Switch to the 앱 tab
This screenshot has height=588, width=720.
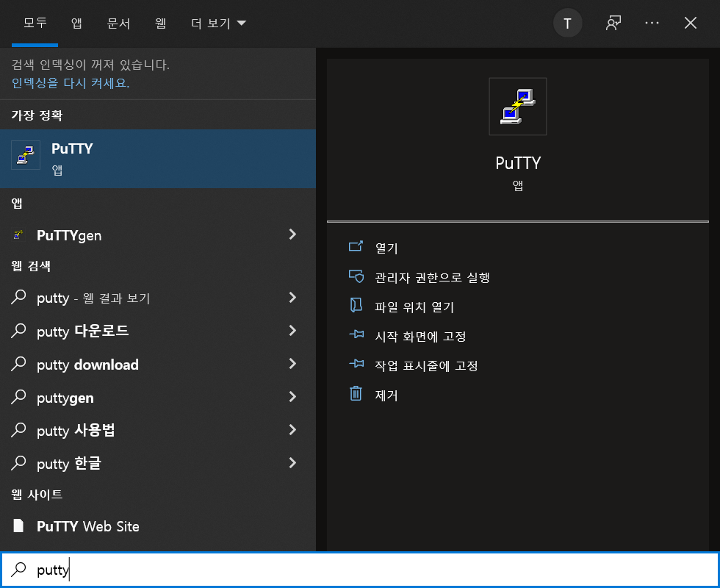(x=76, y=23)
